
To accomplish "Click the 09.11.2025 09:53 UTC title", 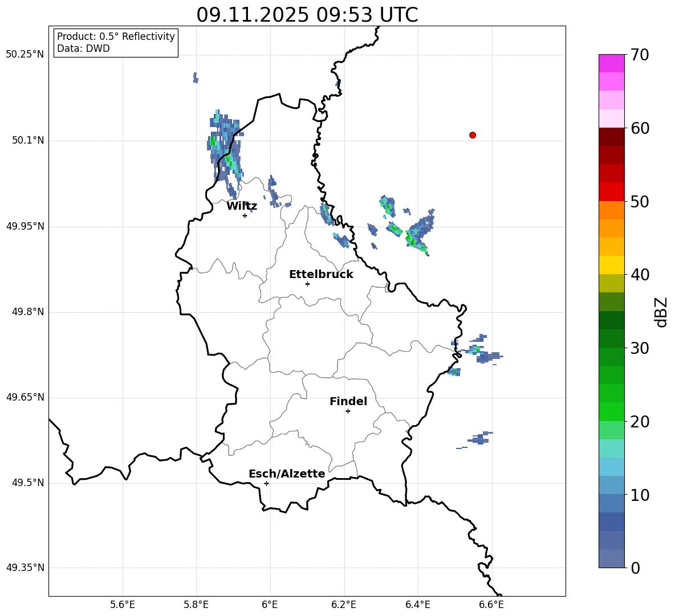I will [307, 15].
